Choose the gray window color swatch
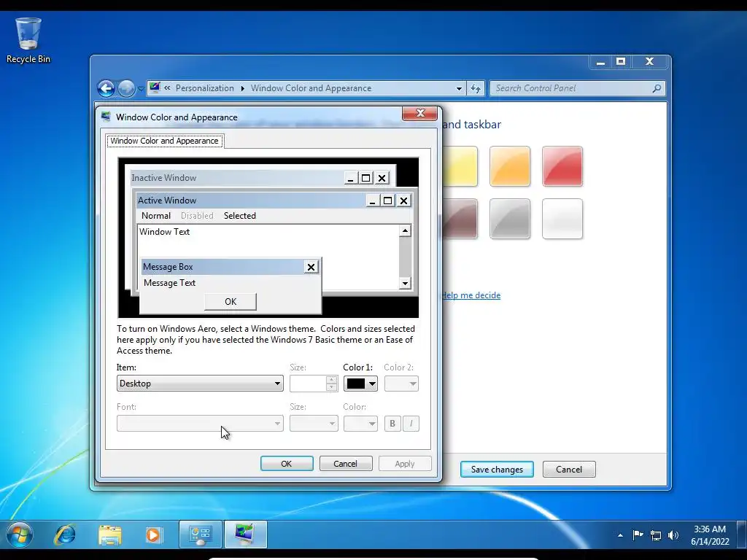This screenshot has width=747, height=560. [x=510, y=219]
